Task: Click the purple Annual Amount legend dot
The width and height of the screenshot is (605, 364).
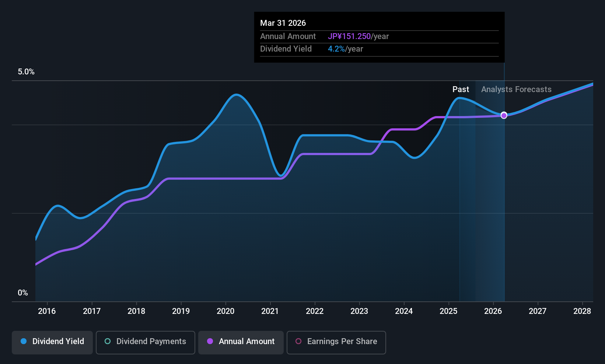Action: point(210,342)
